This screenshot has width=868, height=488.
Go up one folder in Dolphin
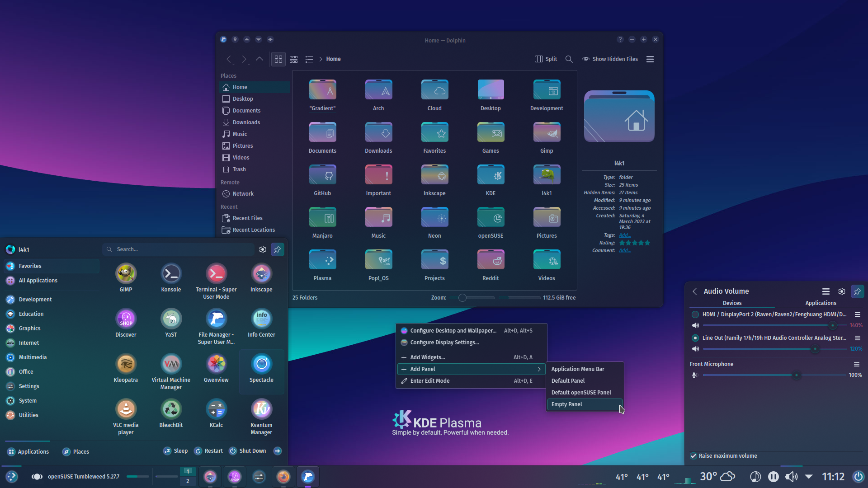tap(259, 59)
